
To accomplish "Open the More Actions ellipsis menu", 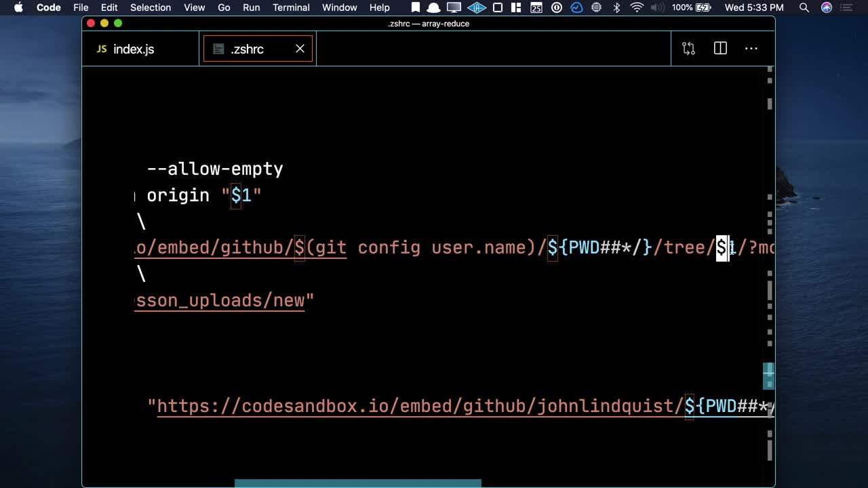I will coord(751,49).
